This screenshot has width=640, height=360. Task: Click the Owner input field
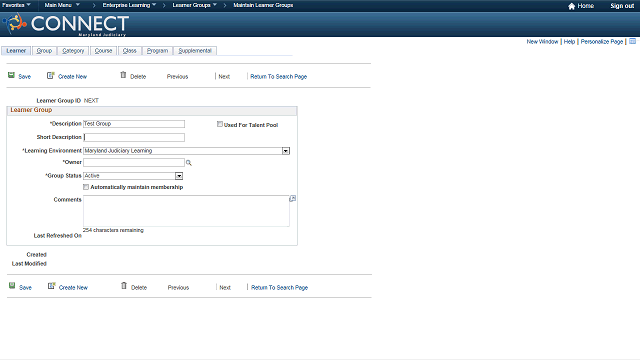click(134, 162)
